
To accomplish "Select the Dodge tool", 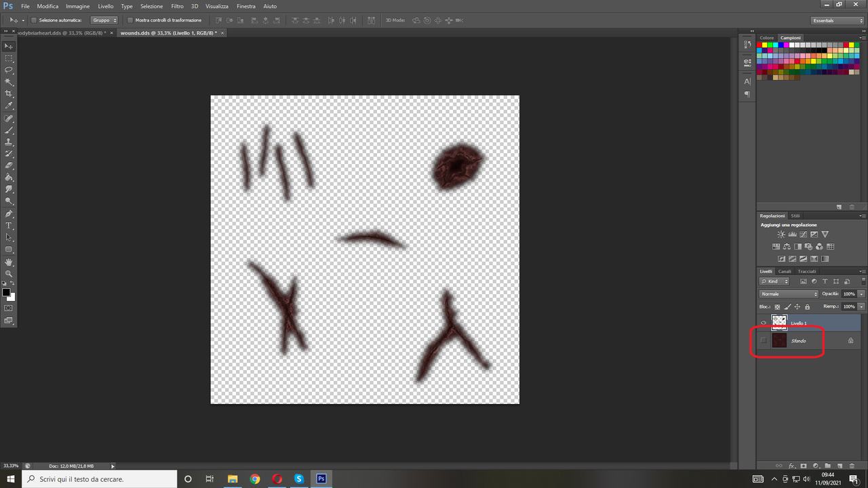I will tap(9, 201).
